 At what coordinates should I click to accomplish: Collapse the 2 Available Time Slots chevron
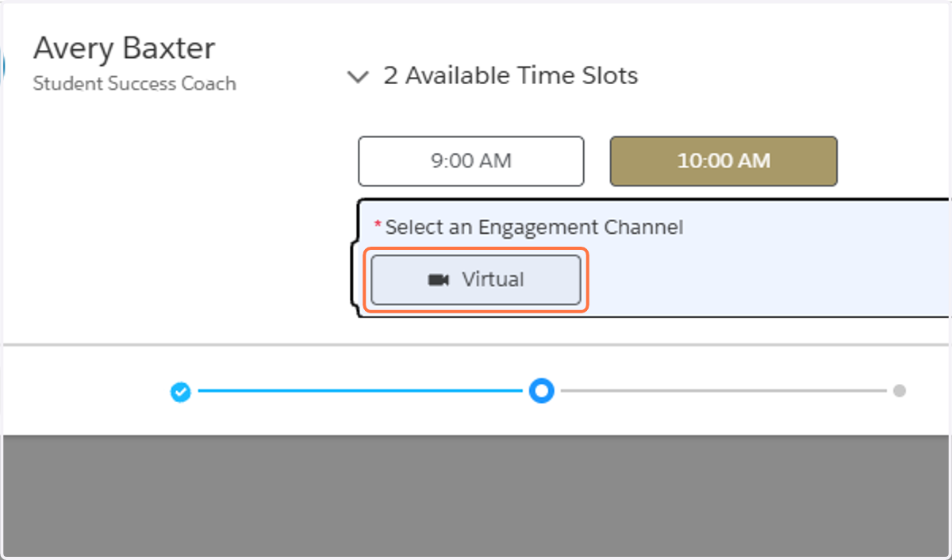pyautogui.click(x=359, y=77)
